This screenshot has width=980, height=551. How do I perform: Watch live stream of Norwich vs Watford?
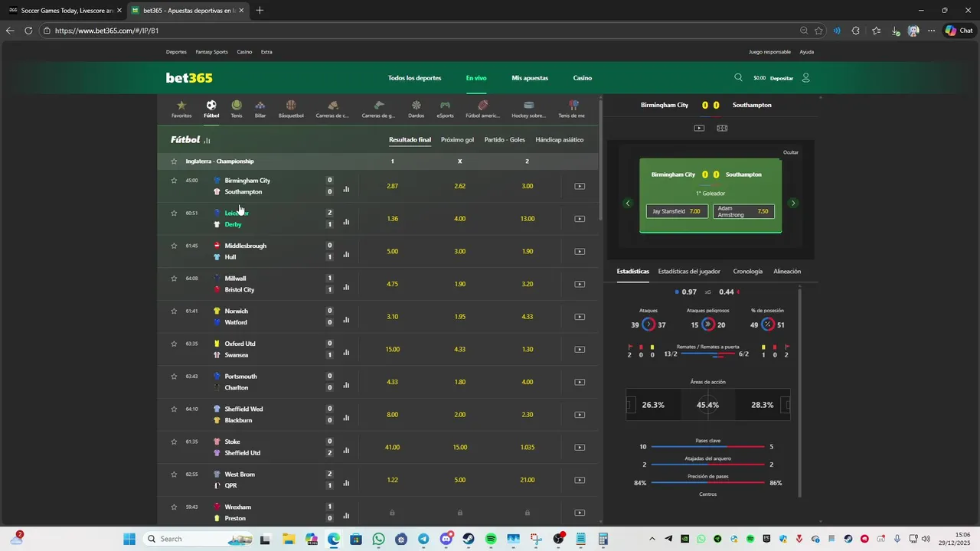coord(580,317)
